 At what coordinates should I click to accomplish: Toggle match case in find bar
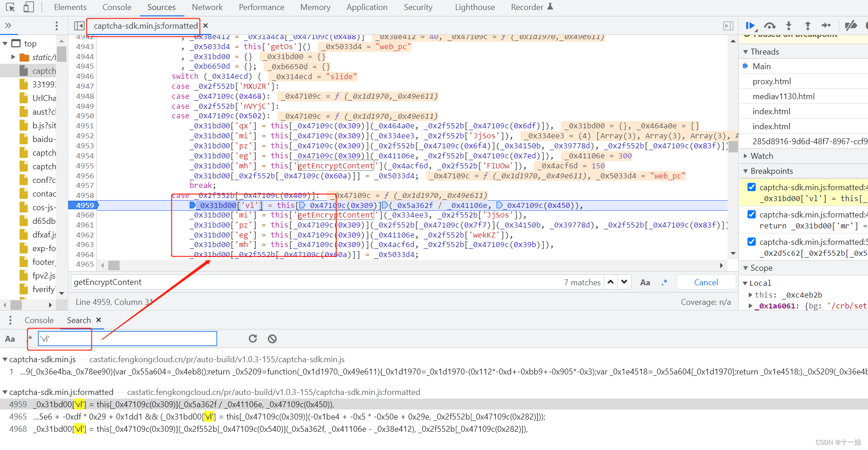(645, 283)
